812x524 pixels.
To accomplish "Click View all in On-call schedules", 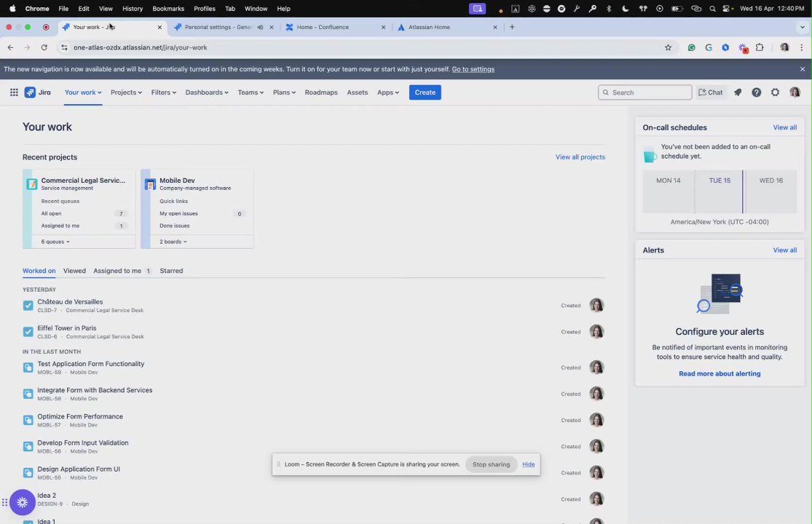I will [x=784, y=127].
